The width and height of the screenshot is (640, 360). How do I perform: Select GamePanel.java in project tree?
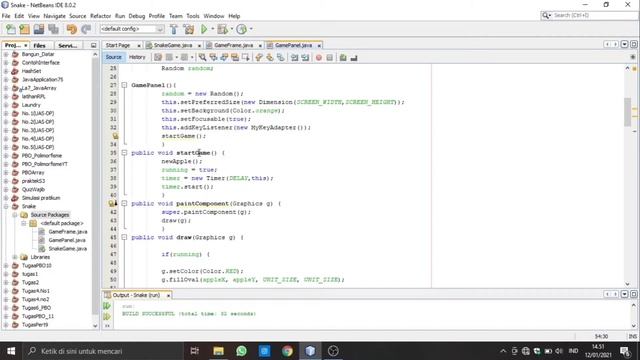(67, 240)
